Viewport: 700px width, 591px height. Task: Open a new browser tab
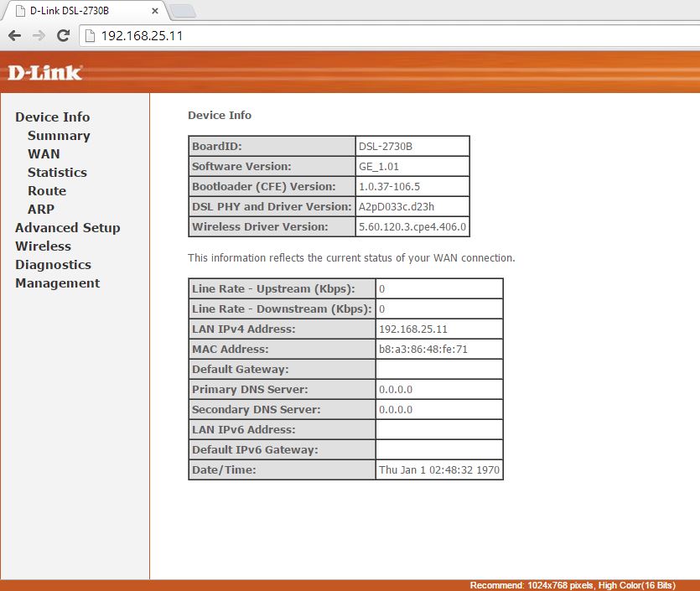pos(184,11)
